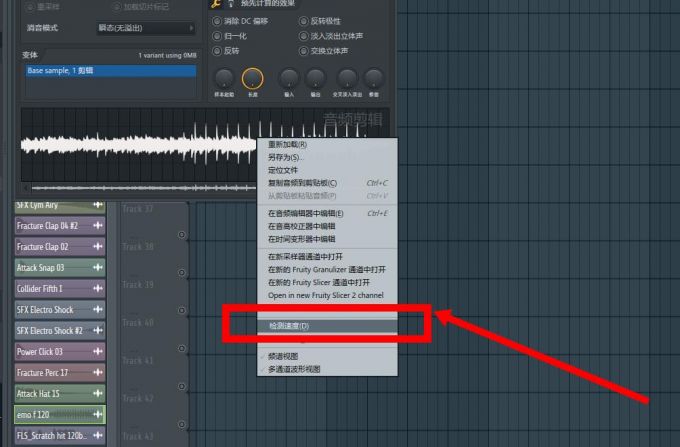Click the 样本起始 sample start knob

[x=224, y=78]
